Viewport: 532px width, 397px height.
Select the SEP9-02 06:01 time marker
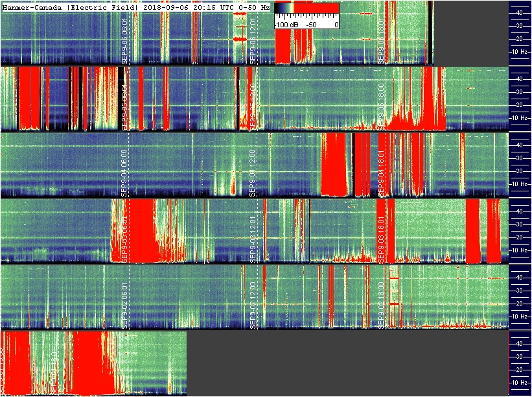124,306
